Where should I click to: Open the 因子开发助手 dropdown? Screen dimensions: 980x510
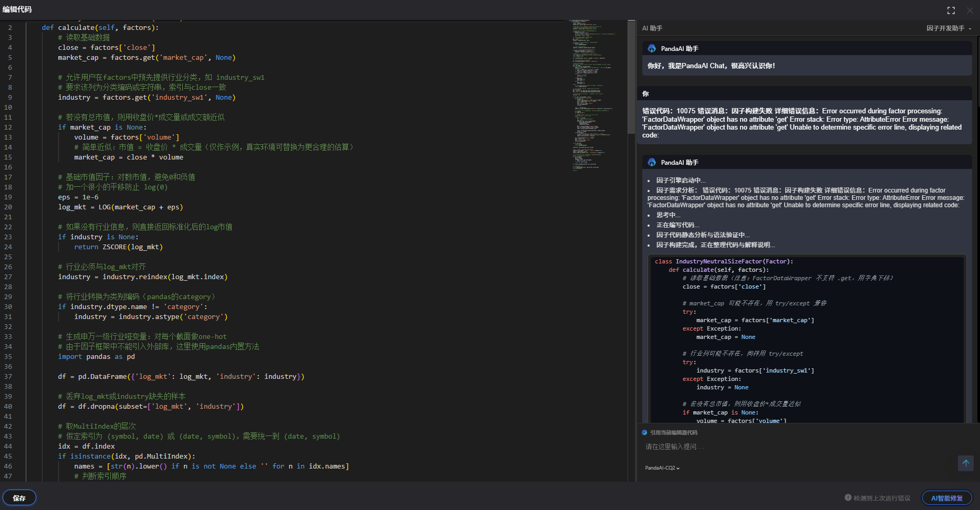pyautogui.click(x=948, y=28)
